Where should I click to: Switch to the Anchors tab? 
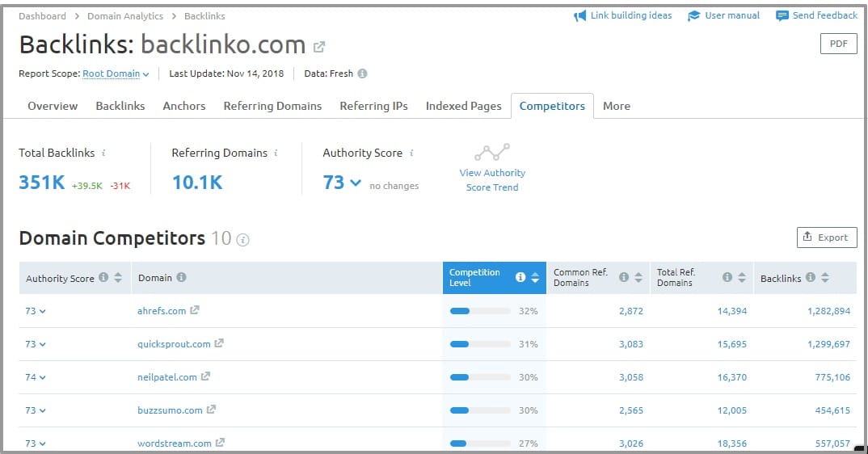click(183, 106)
